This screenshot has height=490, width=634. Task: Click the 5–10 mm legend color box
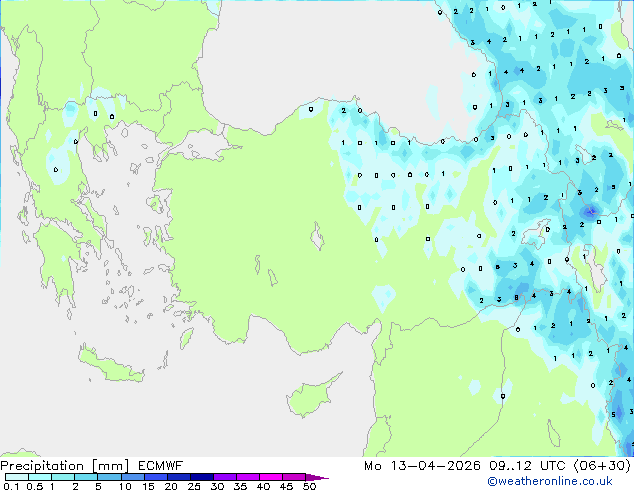click(109, 477)
